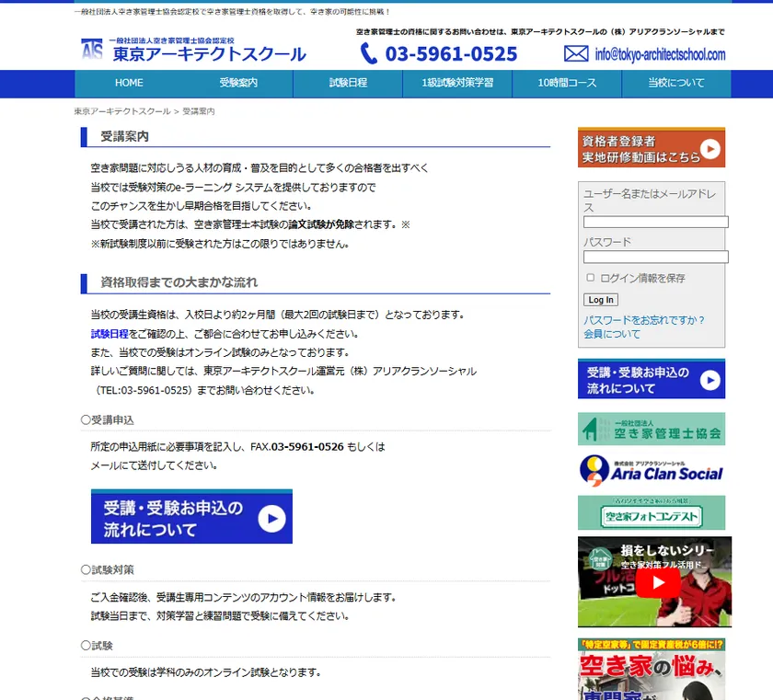Click the email envelope icon in the header
This screenshot has height=700, width=773.
click(x=577, y=53)
